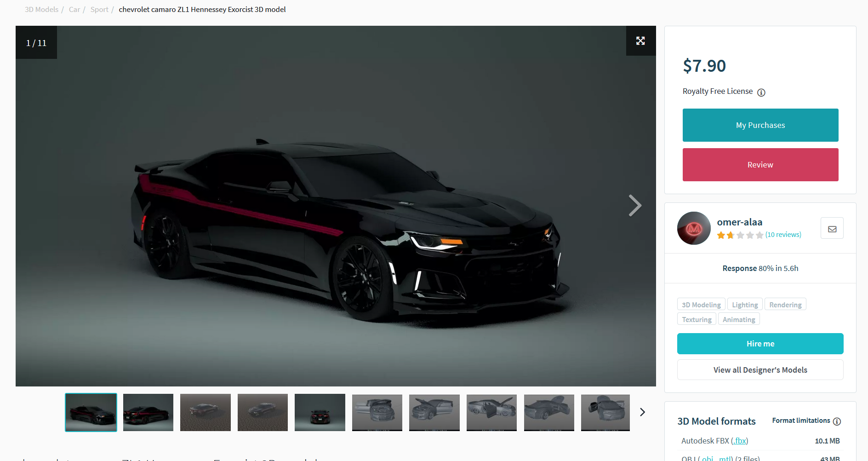Click the Hire me button
Viewport: 868px width, 461px height.
pos(760,344)
